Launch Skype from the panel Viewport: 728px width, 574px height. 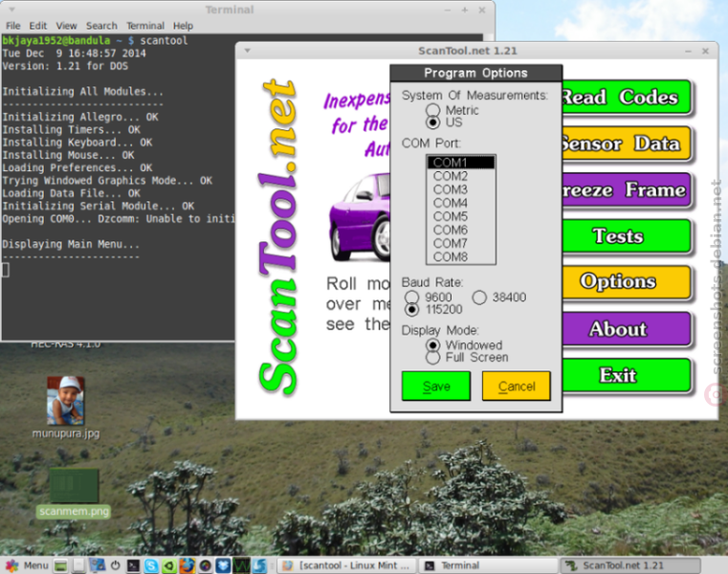(151, 565)
